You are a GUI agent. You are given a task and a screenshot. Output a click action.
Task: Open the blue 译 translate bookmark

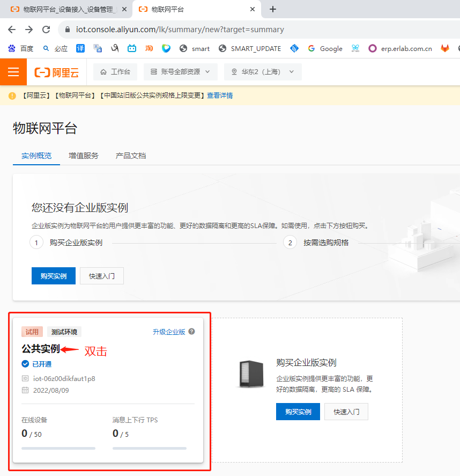(80, 48)
